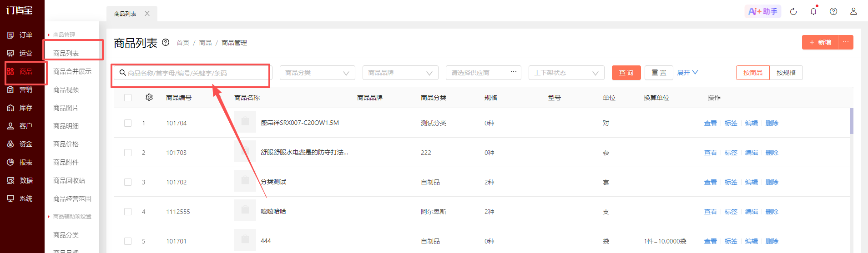The width and height of the screenshot is (868, 253).
Task: Open table column settings gear
Action: click(x=149, y=97)
